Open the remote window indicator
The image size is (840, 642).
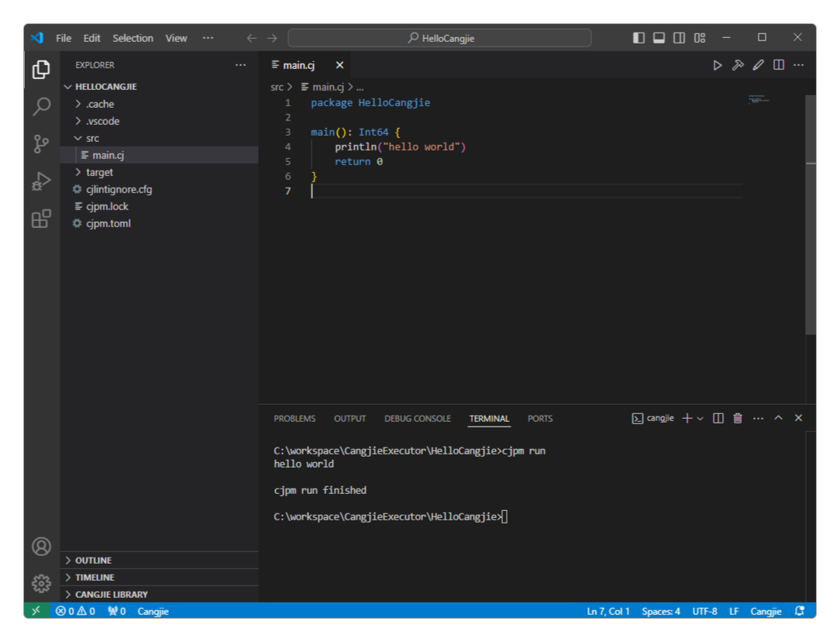(36, 611)
